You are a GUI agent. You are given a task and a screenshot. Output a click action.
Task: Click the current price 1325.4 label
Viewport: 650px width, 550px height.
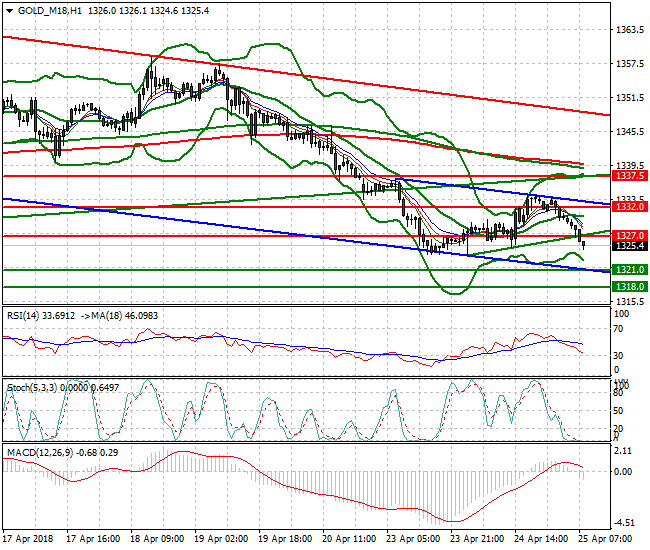pyautogui.click(x=629, y=246)
